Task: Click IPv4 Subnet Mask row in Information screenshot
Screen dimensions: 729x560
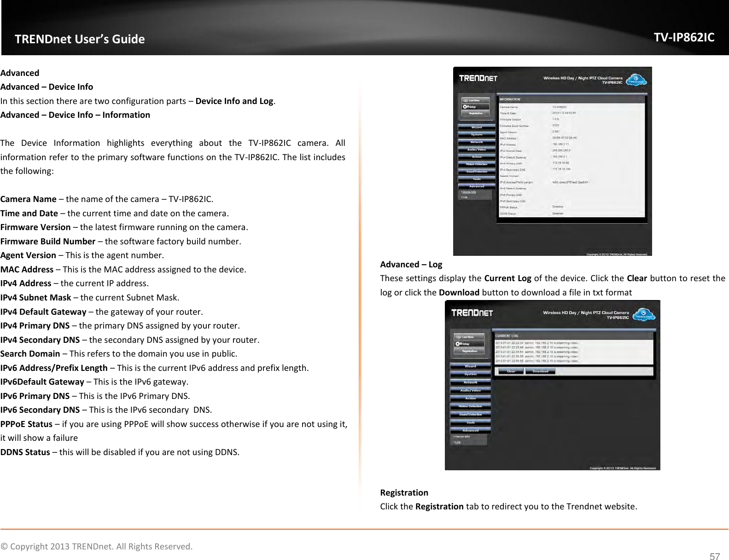Action: [x=572, y=150]
